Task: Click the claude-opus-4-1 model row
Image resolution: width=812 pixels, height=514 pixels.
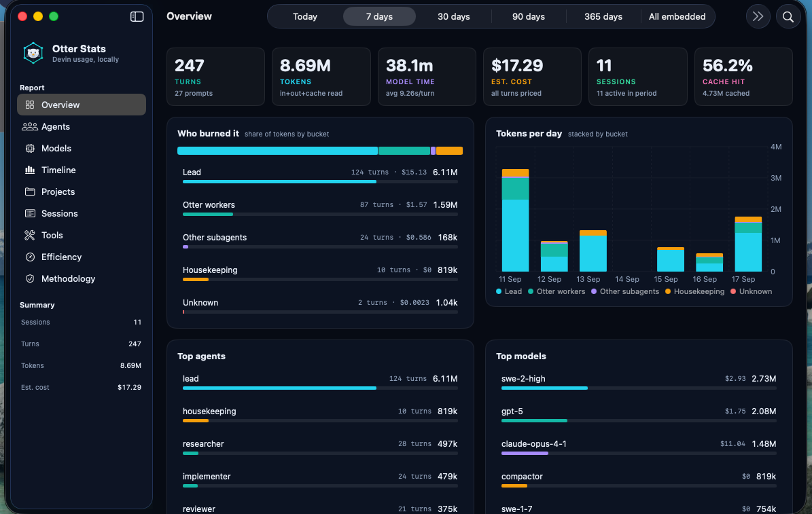Action: click(x=639, y=447)
